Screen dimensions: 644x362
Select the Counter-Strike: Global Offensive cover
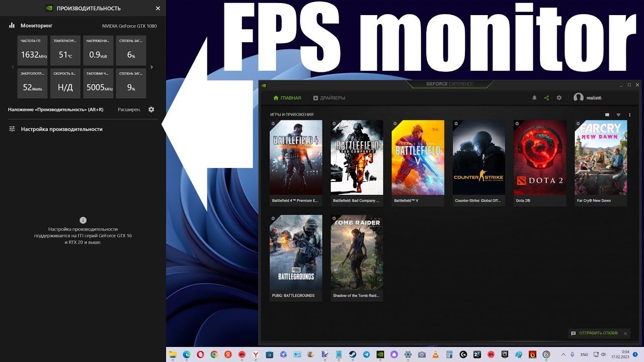[x=479, y=157]
